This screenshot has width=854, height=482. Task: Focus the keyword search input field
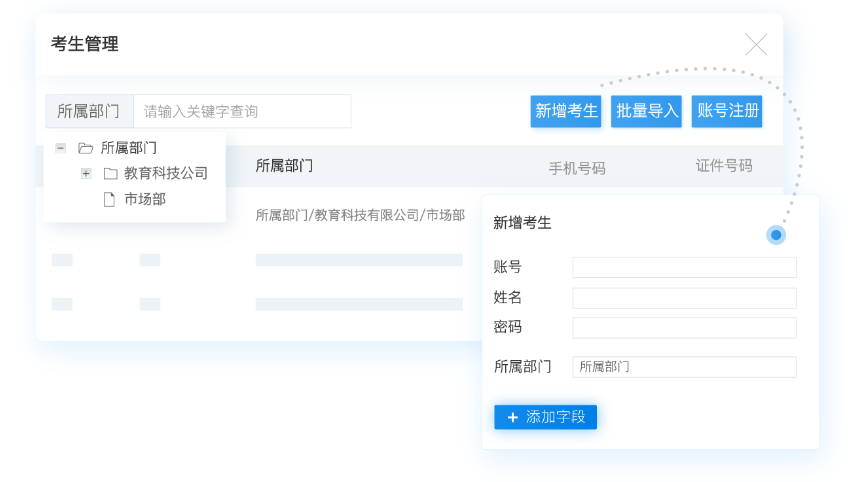[242, 111]
